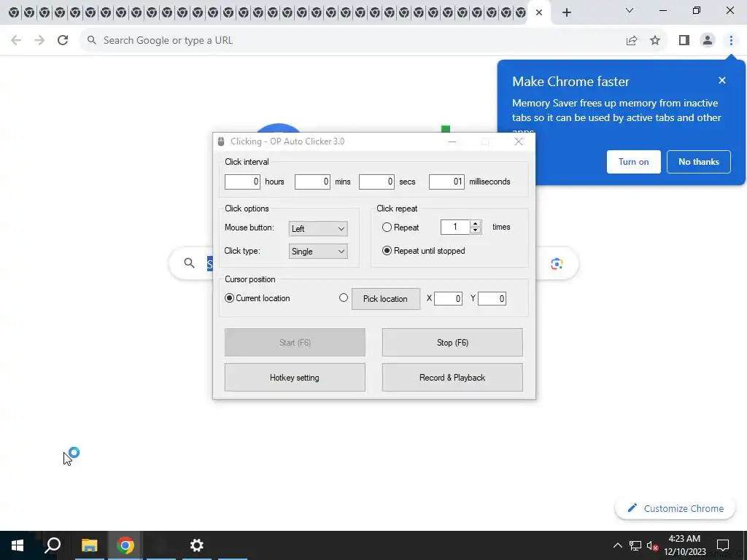The height and width of the screenshot is (560, 747).
Task: Click the OP Auto Clicker mouse title icon
Action: point(221,141)
